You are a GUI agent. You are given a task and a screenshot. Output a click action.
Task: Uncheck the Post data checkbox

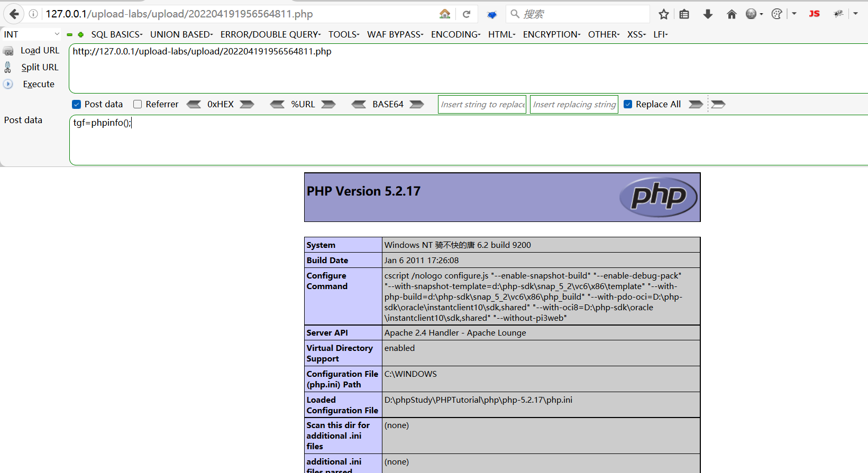click(x=76, y=105)
